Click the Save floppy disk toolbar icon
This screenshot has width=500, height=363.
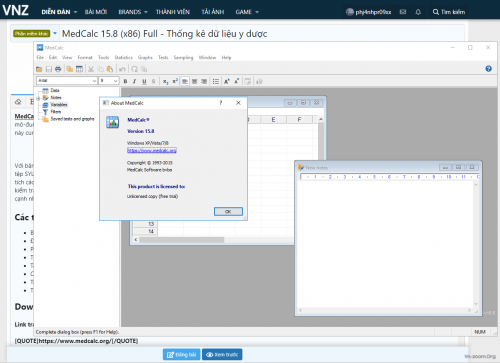click(49, 69)
